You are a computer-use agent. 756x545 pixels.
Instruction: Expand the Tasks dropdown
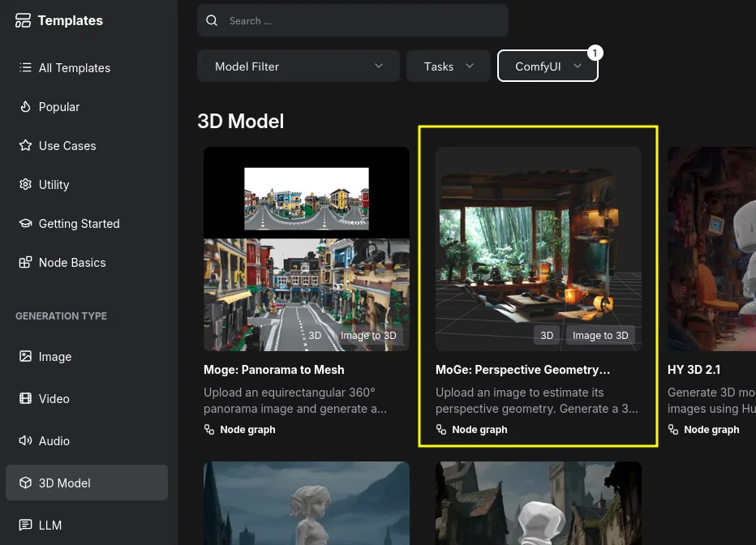point(449,66)
